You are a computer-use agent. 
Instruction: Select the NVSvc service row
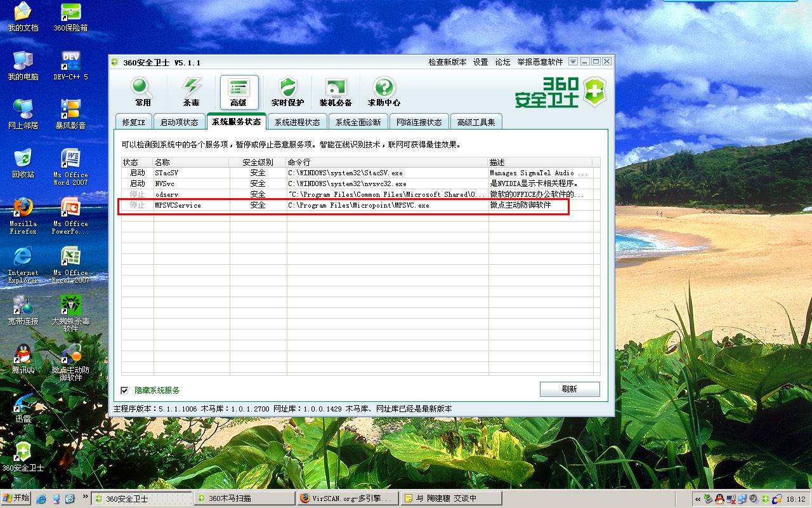pyautogui.click(x=360, y=184)
